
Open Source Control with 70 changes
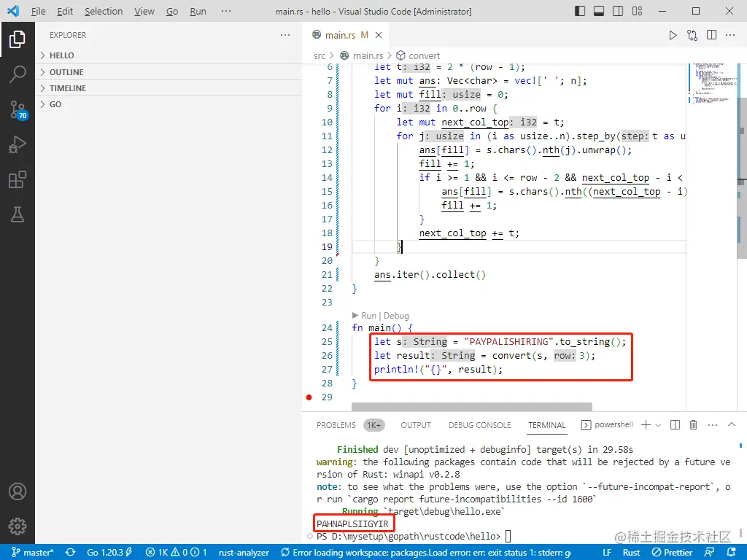pyautogui.click(x=18, y=109)
